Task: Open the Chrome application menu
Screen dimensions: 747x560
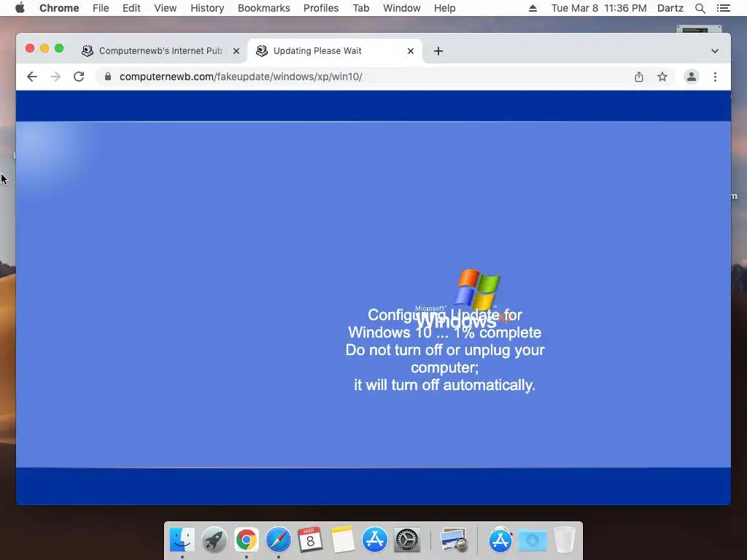Action: (59, 8)
